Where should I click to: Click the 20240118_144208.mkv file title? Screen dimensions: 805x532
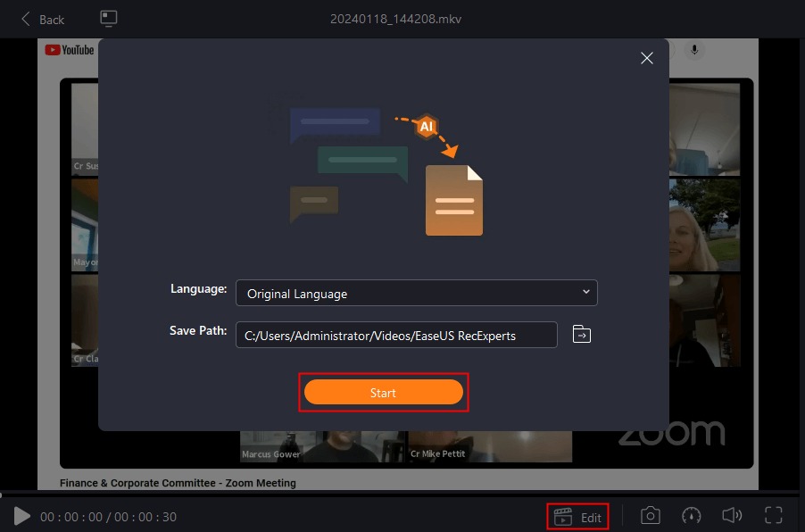point(396,19)
